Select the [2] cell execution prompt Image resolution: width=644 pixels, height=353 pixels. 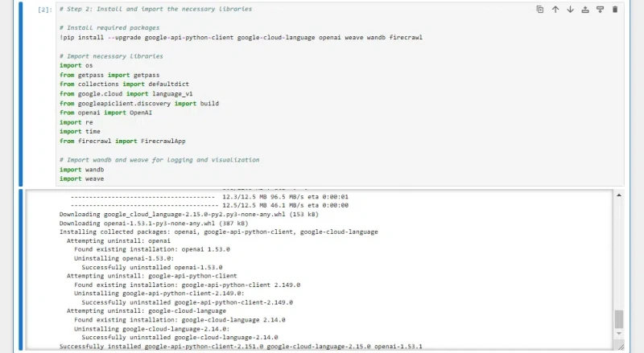pyautogui.click(x=45, y=10)
